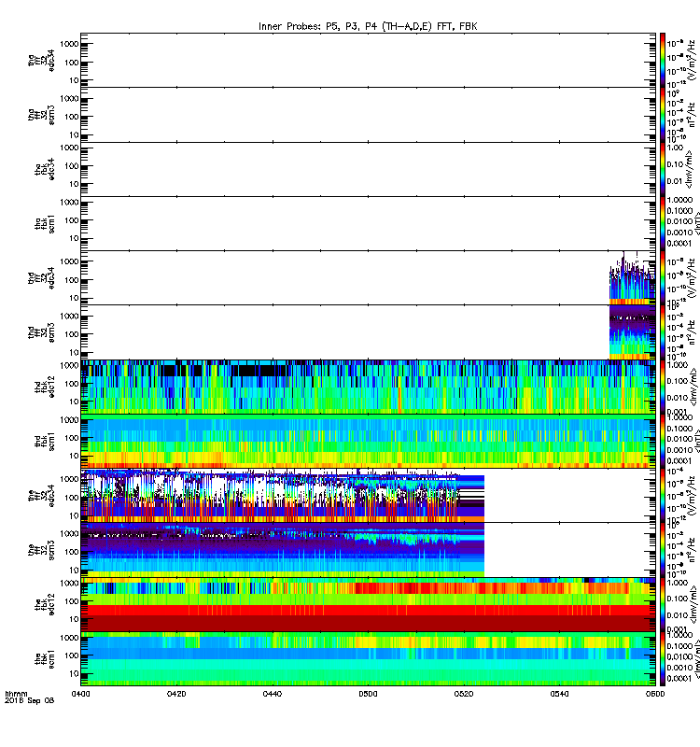This screenshot has height=747, width=700.
Task: Click the '2018 Sep 08' date label
Action: pyautogui.click(x=29, y=701)
